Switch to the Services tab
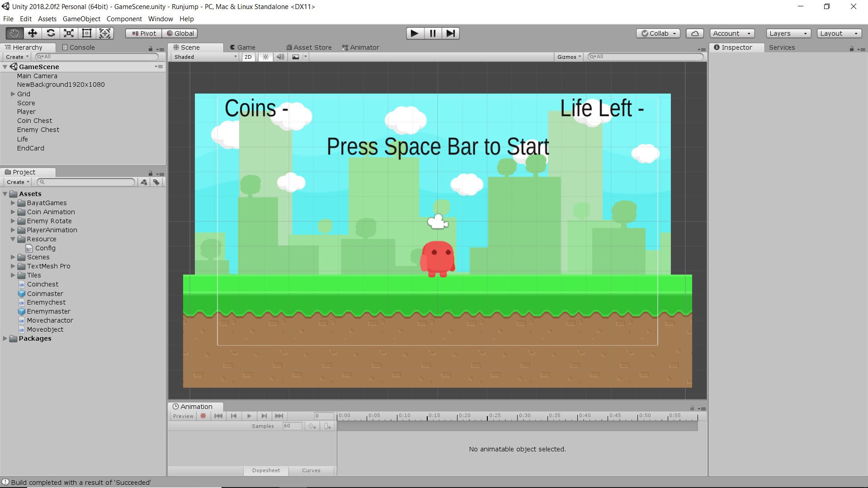Screen dimensions: 868x488 [782, 47]
